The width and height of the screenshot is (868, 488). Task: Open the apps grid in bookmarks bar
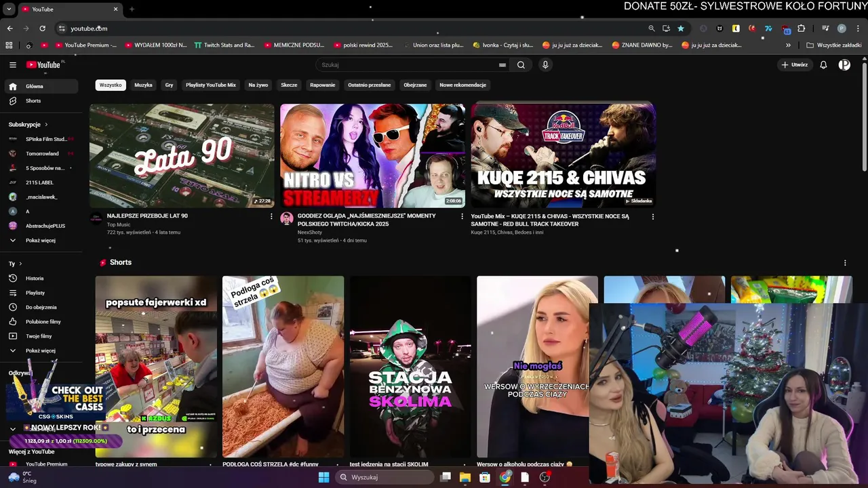[9, 45]
